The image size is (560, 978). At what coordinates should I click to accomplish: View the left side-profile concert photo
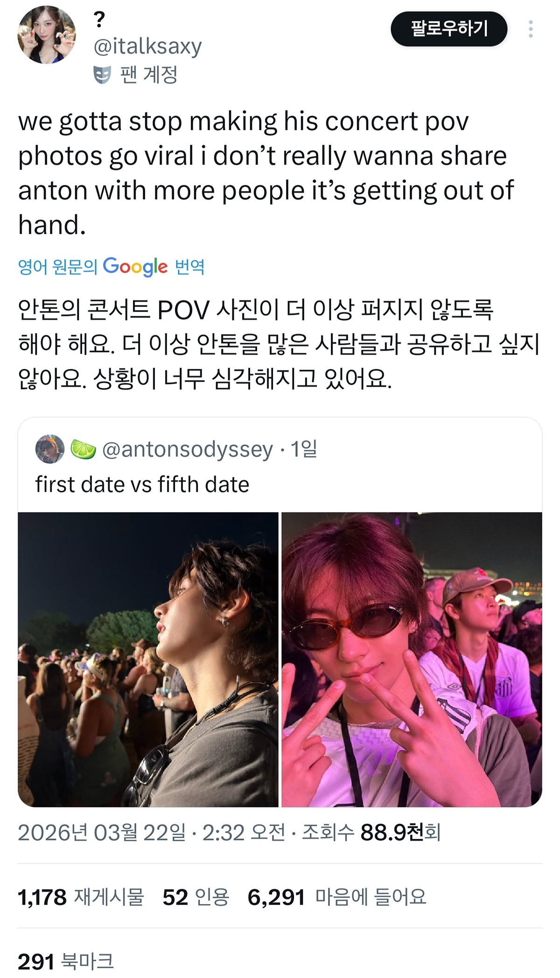[x=148, y=659]
